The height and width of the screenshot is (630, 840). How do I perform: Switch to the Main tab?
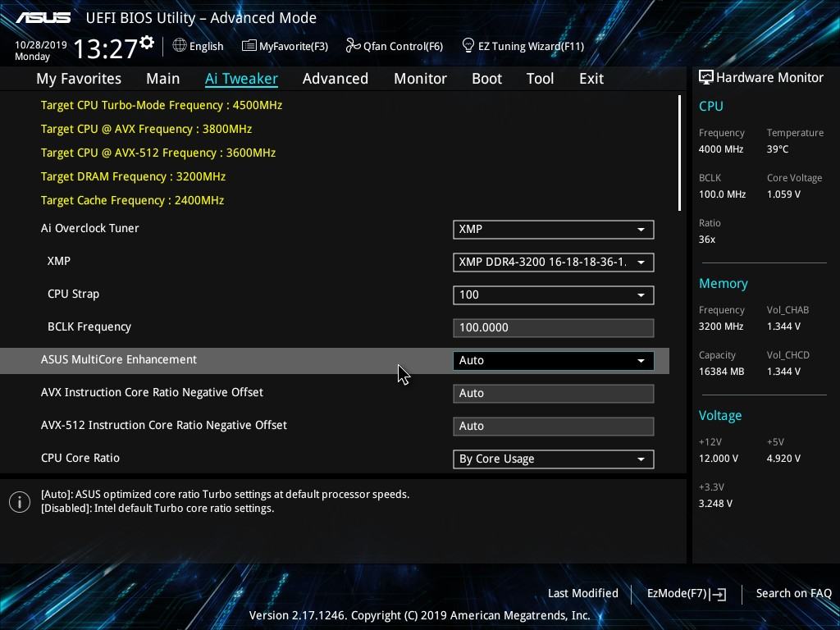coord(163,79)
